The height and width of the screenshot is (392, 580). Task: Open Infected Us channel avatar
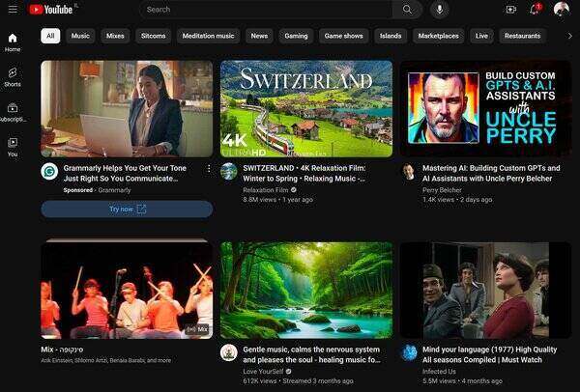coord(409,352)
